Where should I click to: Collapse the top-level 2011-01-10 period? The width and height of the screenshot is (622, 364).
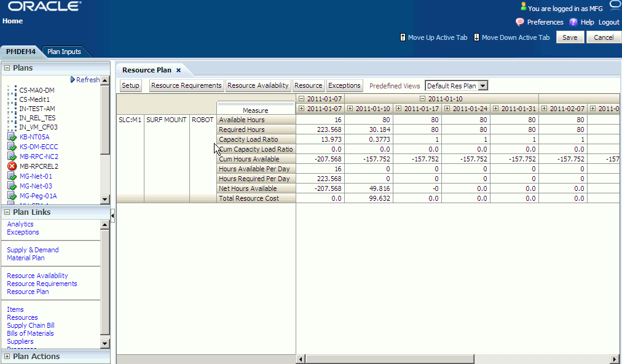422,99
